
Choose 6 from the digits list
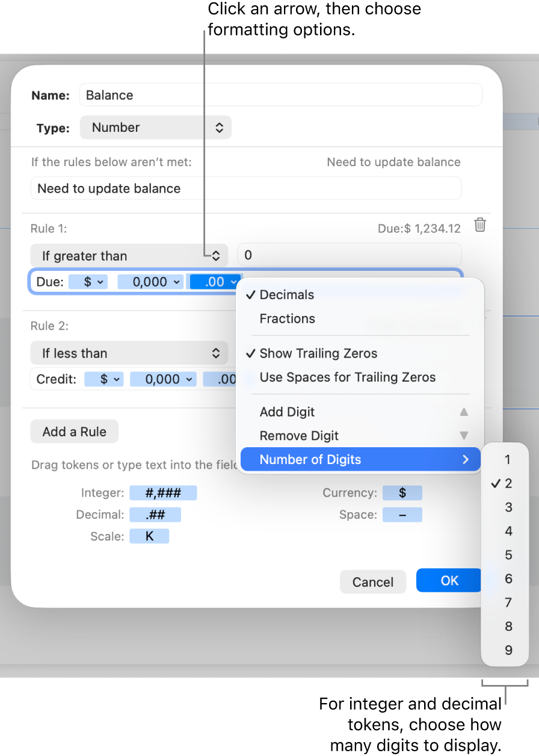click(x=507, y=578)
